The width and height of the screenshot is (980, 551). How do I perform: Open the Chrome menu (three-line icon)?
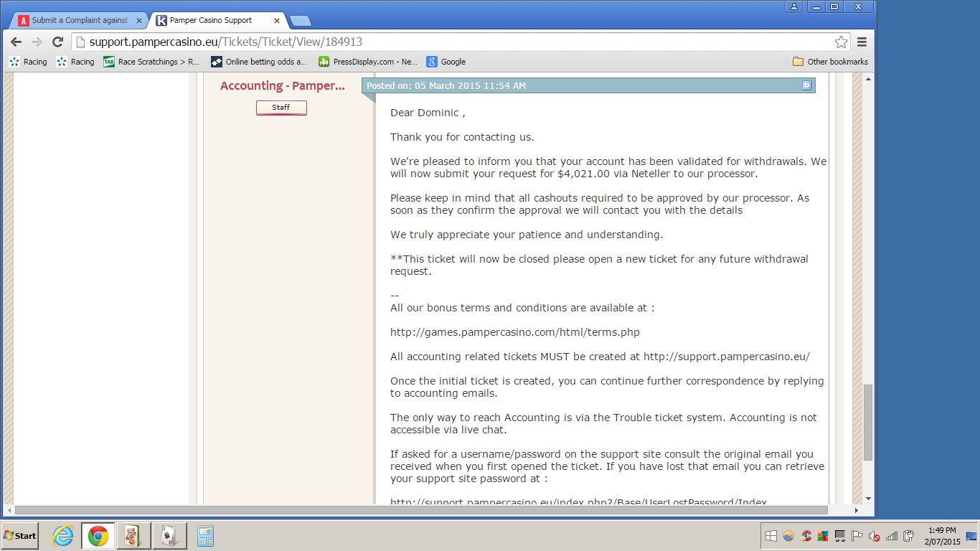(x=862, y=42)
